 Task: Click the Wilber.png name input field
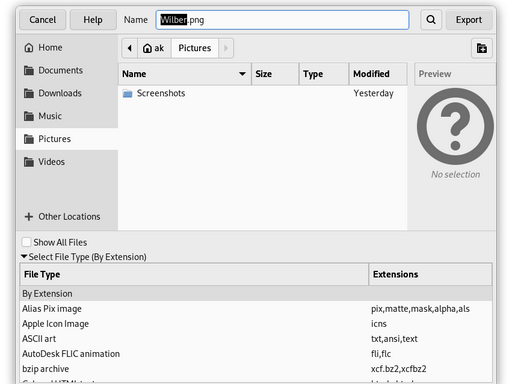point(282,20)
